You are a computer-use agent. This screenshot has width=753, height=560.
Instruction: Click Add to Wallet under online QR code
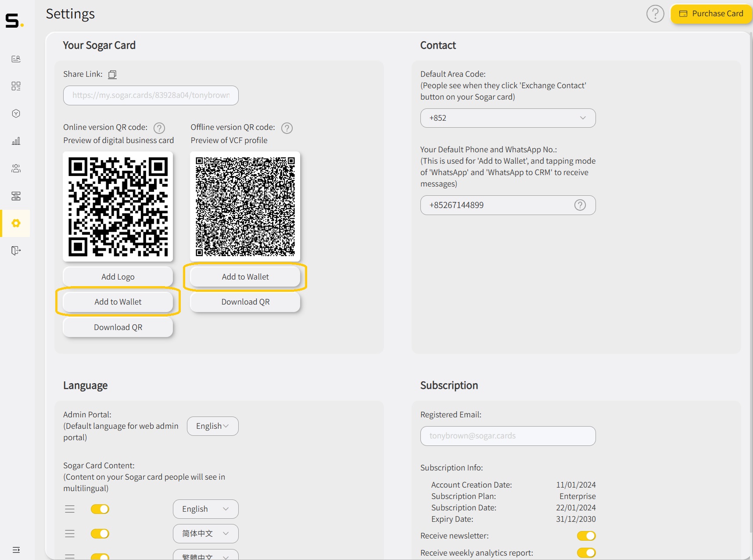(x=118, y=302)
